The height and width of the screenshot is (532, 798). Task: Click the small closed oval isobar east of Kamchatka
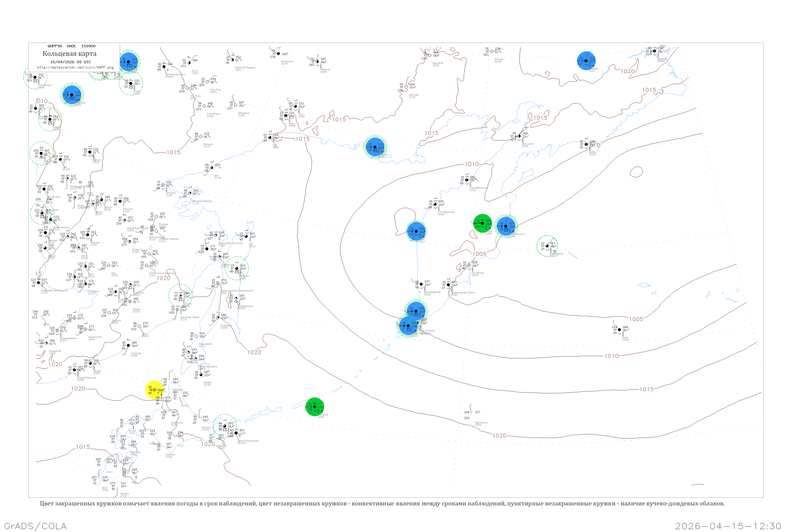[636, 172]
